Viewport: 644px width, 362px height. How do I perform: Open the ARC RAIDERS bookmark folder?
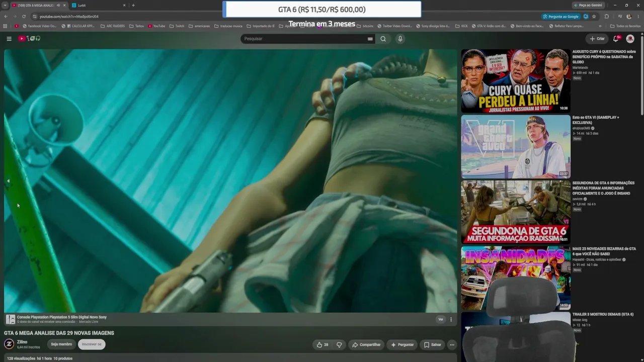113,26
